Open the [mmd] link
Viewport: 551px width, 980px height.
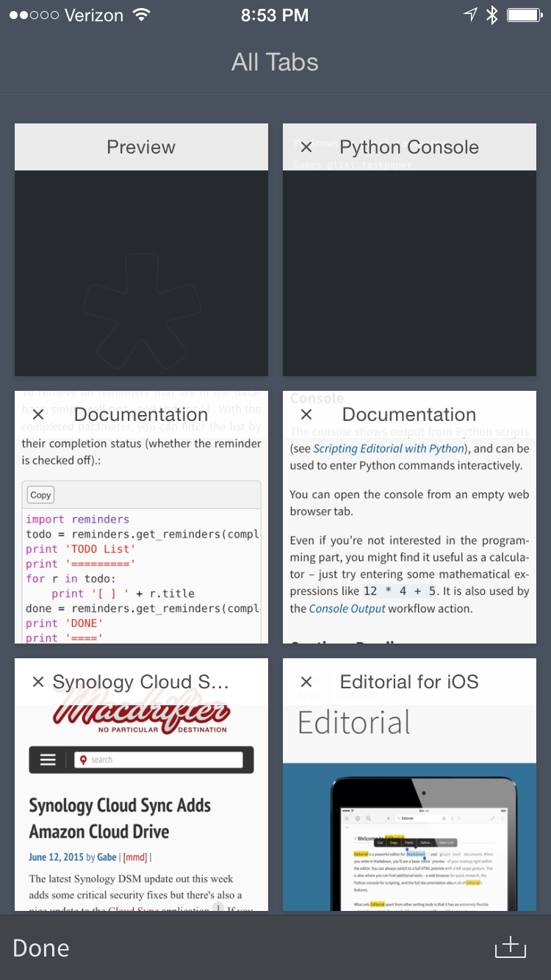coord(134,857)
